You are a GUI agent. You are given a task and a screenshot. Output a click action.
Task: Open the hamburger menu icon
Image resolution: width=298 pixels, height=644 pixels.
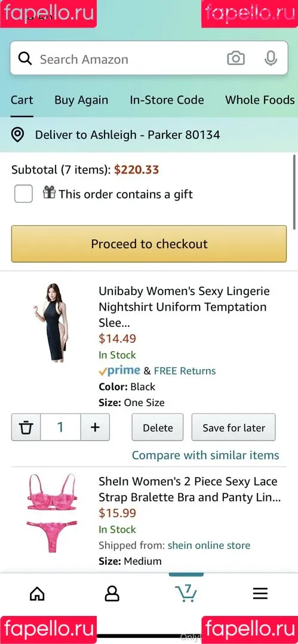click(260, 593)
